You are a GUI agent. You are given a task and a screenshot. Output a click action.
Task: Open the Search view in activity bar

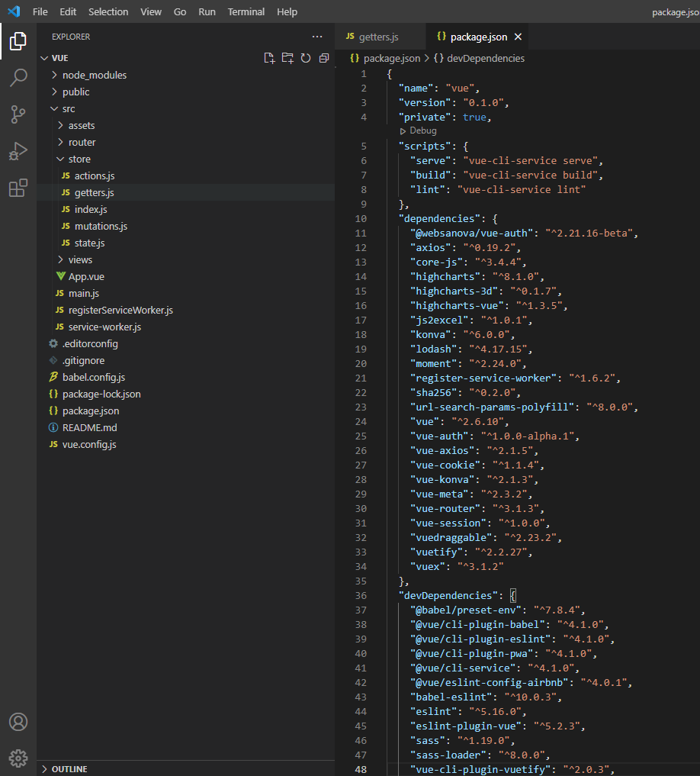coord(18,78)
